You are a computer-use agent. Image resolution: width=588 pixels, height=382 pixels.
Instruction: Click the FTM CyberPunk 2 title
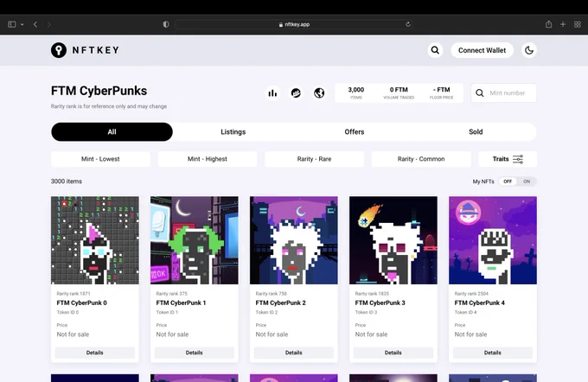[281, 302]
